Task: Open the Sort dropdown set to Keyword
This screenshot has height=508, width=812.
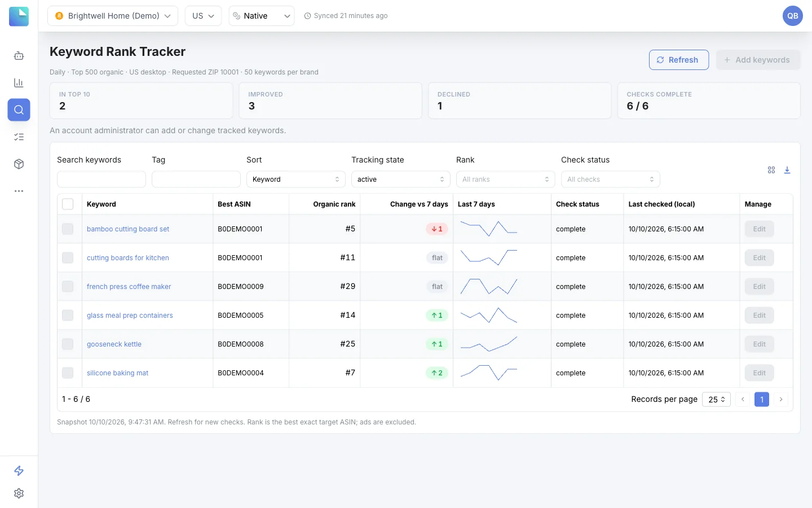Action: pos(296,179)
